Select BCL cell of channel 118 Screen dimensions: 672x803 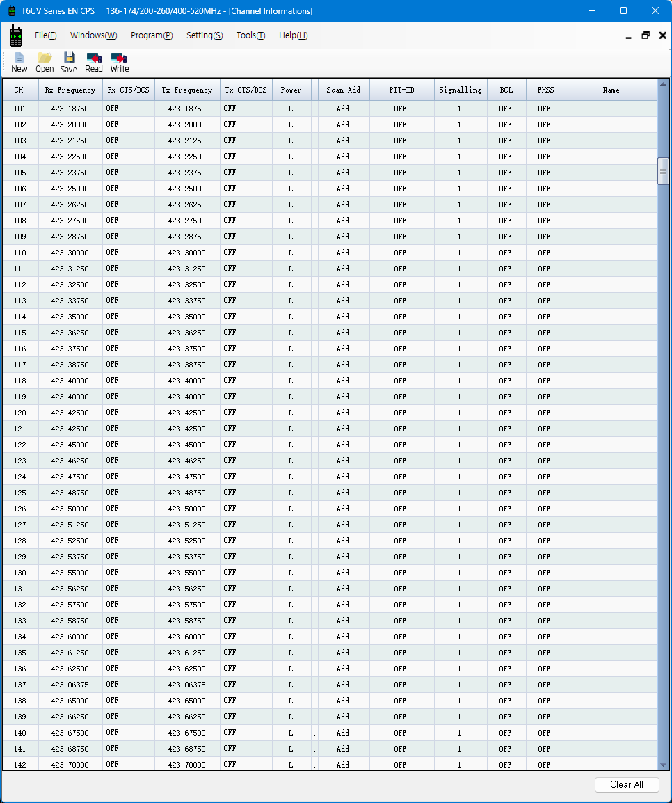506,381
